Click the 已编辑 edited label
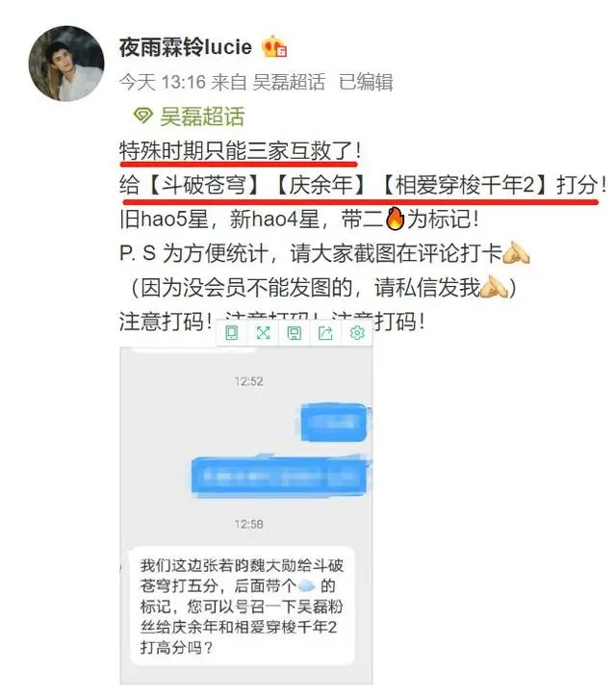Viewport: 616px width, 699px height. [366, 82]
